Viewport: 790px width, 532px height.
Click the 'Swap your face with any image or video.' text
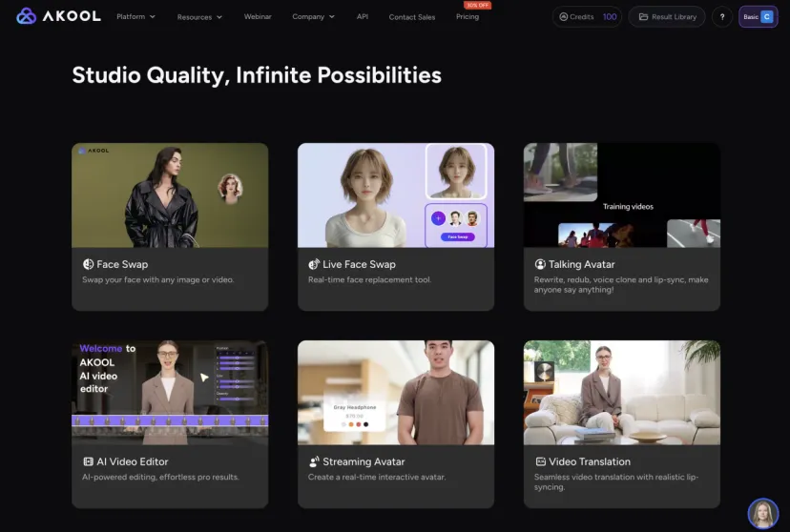click(158, 280)
